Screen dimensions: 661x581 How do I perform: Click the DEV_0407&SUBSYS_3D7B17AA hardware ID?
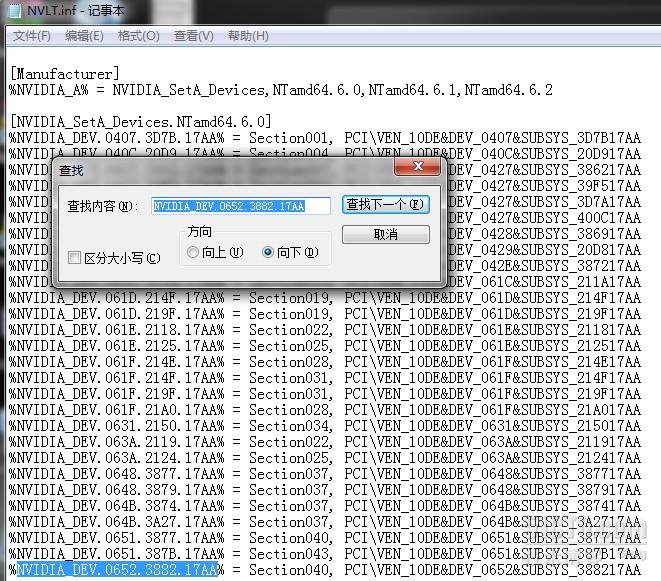(x=545, y=138)
